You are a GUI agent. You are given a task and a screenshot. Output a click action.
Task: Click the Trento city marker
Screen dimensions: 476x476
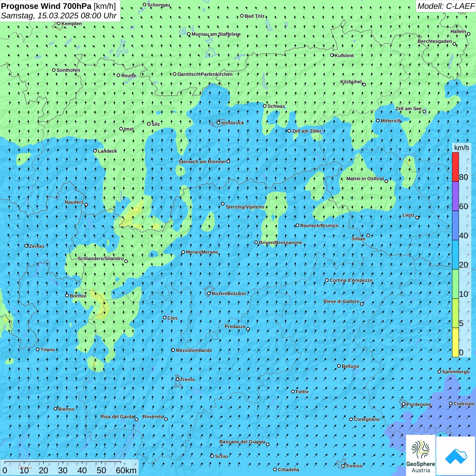click(177, 379)
